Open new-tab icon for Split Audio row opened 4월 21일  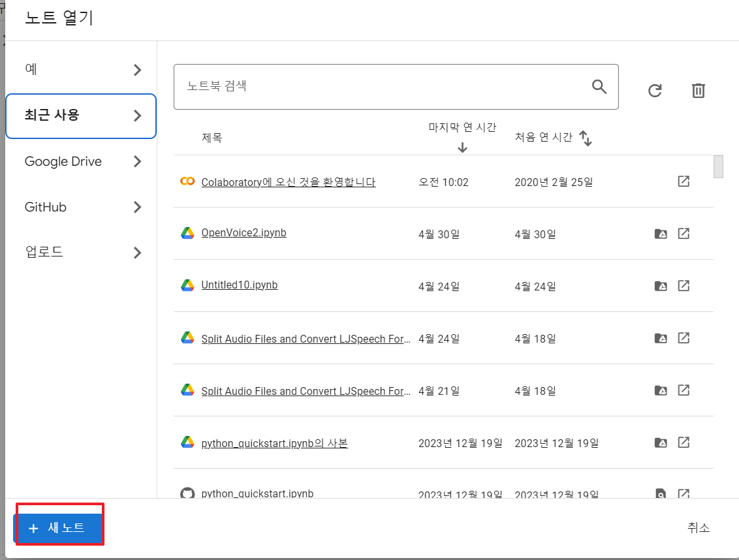(684, 391)
